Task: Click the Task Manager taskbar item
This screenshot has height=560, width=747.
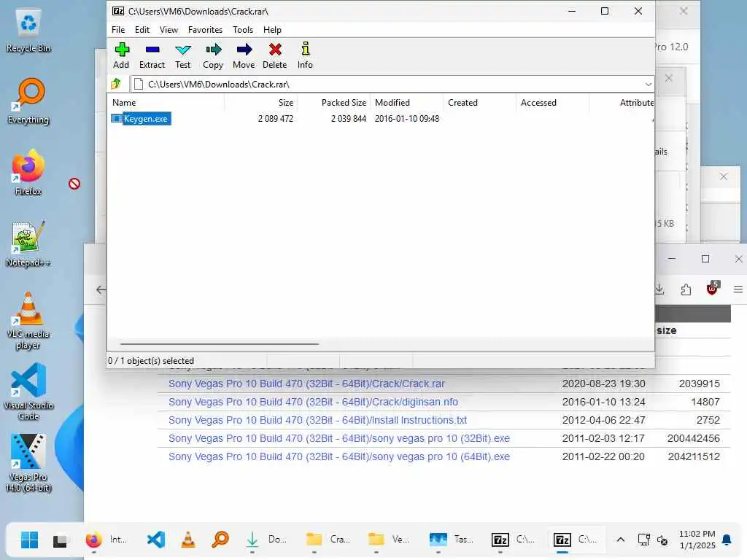Action: click(452, 540)
